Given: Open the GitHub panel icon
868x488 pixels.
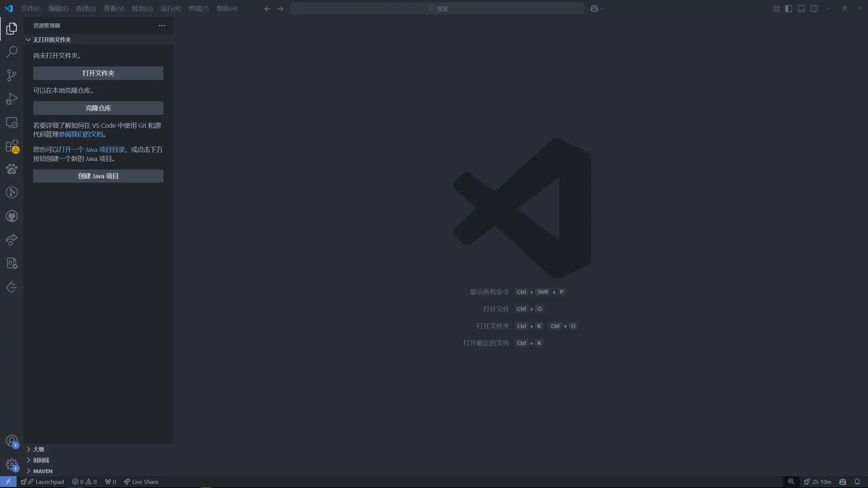Looking at the screenshot, I should (12, 216).
